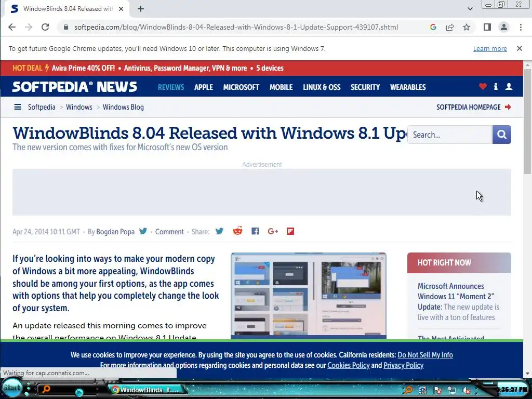Open the WindowBlinds screenshot thumbnail
Viewport: 532px width, 399px height.
click(x=309, y=296)
